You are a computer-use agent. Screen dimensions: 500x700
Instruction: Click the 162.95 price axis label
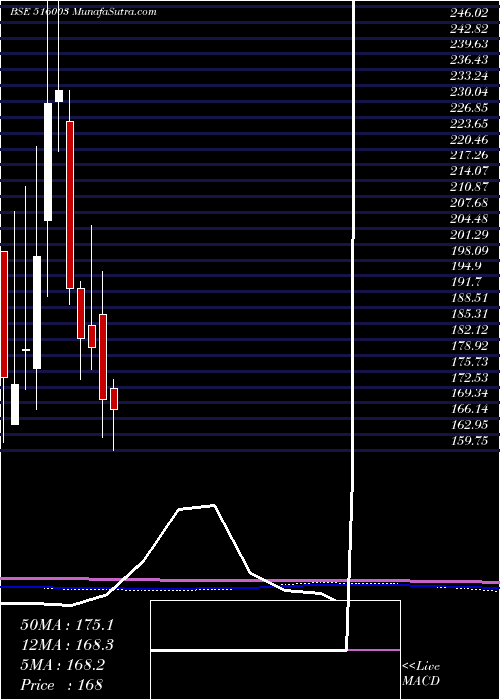click(469, 425)
